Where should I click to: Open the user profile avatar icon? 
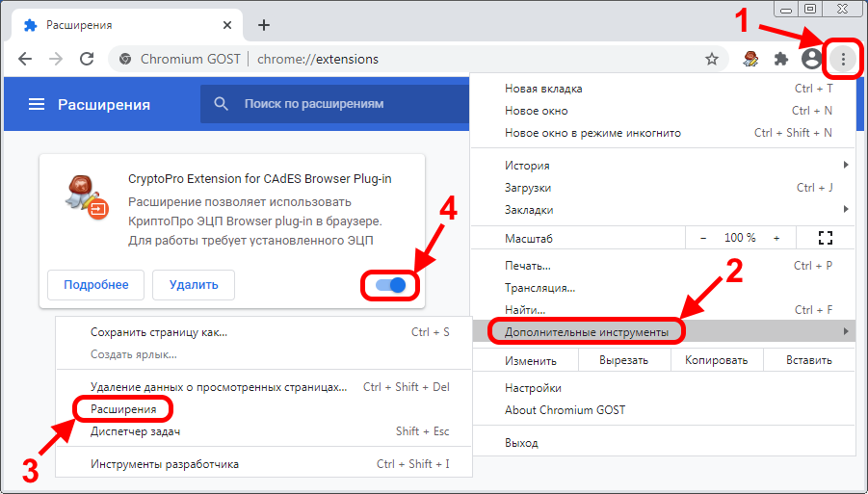coord(812,59)
